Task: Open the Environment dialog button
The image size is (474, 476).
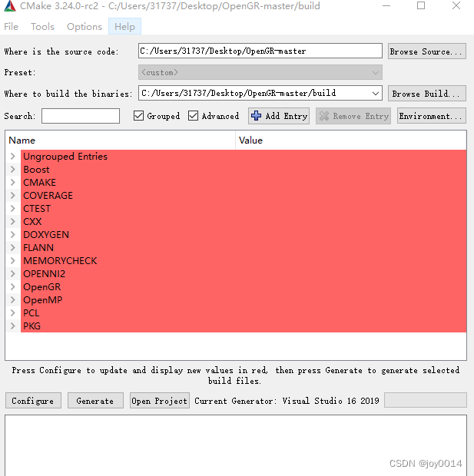Action: 432,116
